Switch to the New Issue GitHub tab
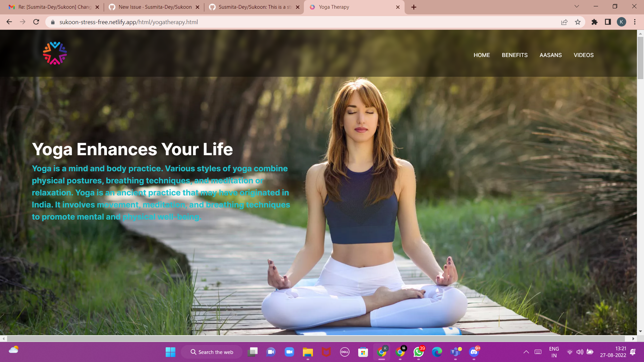The height and width of the screenshot is (362, 644). [153, 7]
